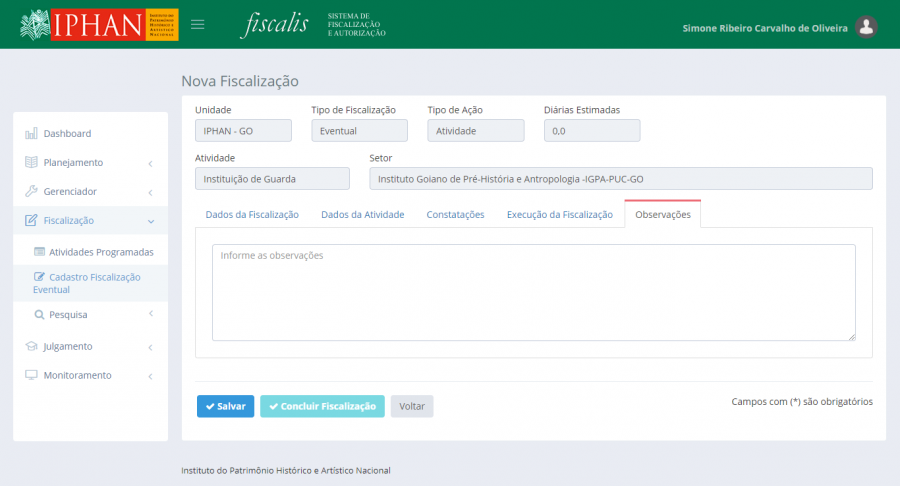The image size is (900, 486).
Task: Click the Gerenciador wrench icon
Action: 31,191
